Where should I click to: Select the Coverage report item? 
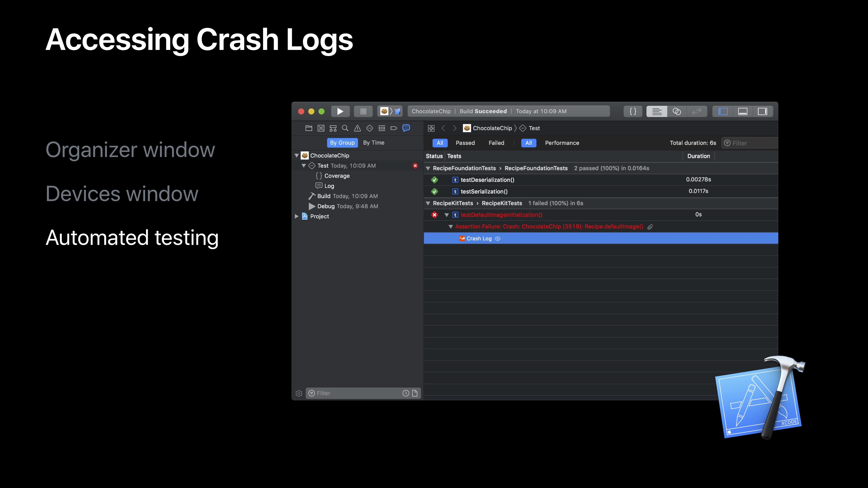click(337, 176)
